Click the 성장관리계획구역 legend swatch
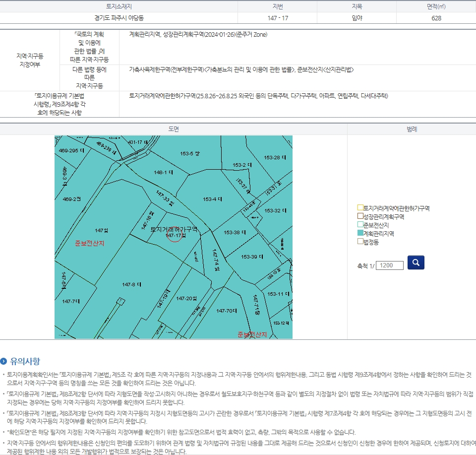This screenshot has width=476, height=455. click(360, 216)
